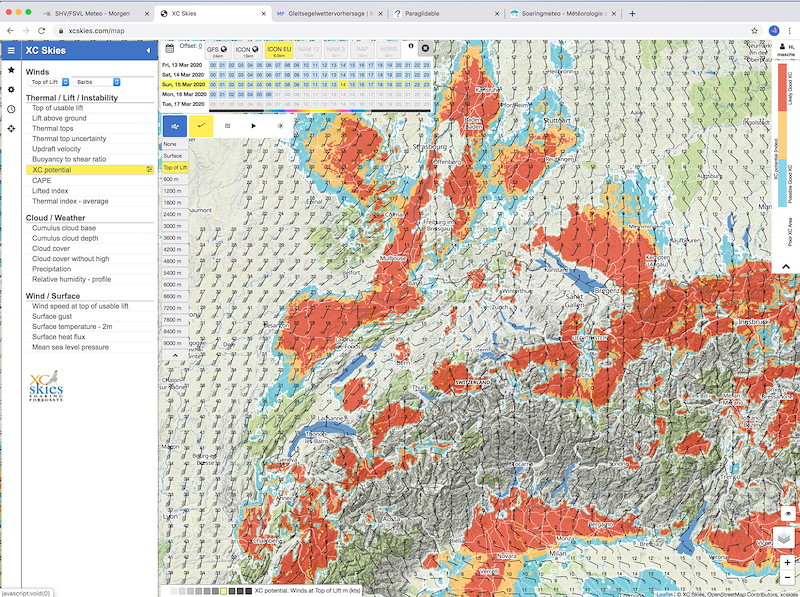Collapse the wind altitude list chevron
The width and height of the screenshot is (800, 597).
pos(175,355)
